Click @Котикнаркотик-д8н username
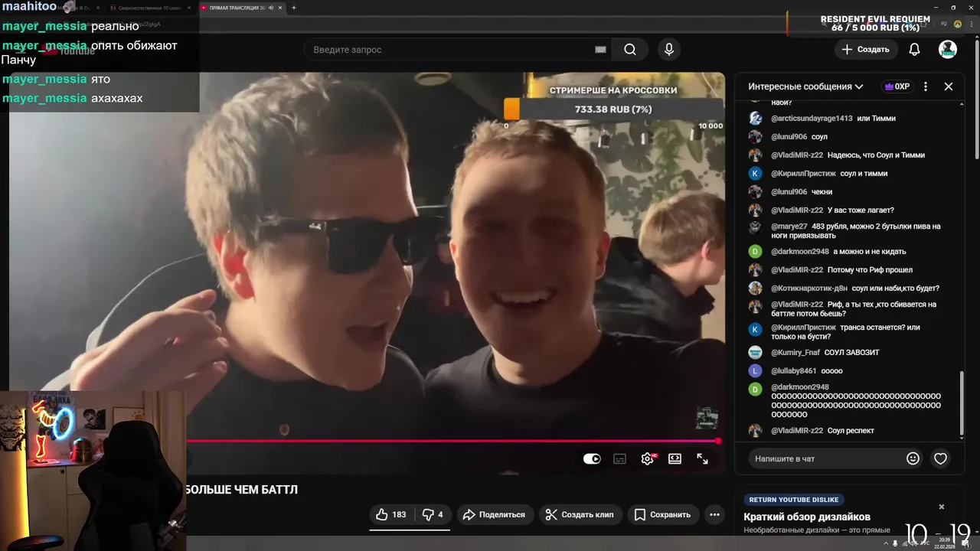Screen dimensions: 980x551 pos(809,289)
